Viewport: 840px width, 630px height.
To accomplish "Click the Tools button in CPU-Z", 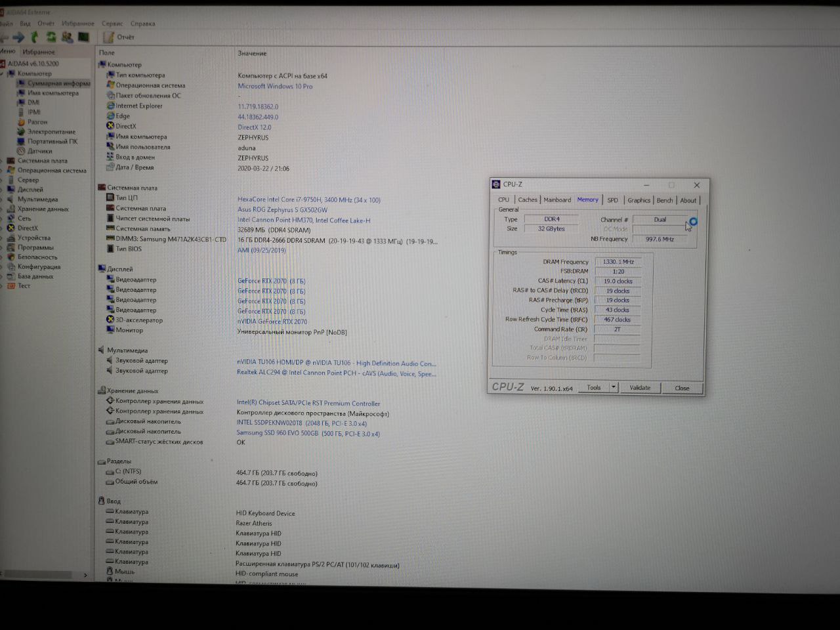I will [594, 388].
